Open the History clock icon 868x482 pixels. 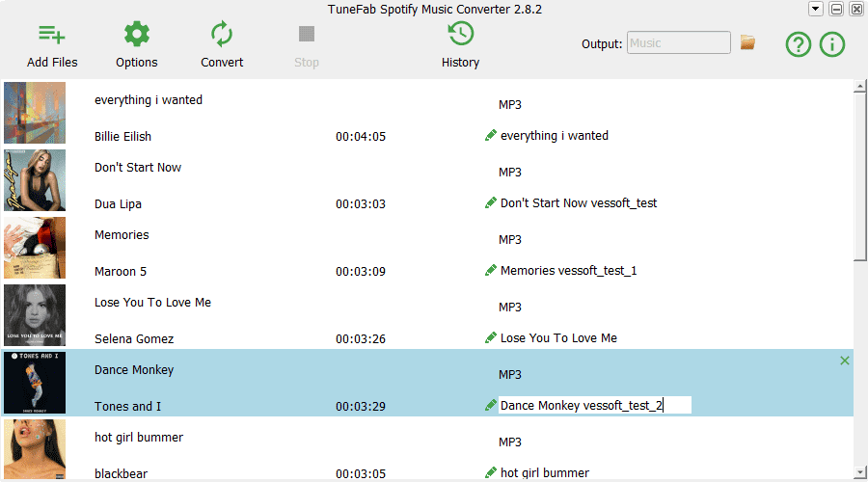click(x=461, y=34)
